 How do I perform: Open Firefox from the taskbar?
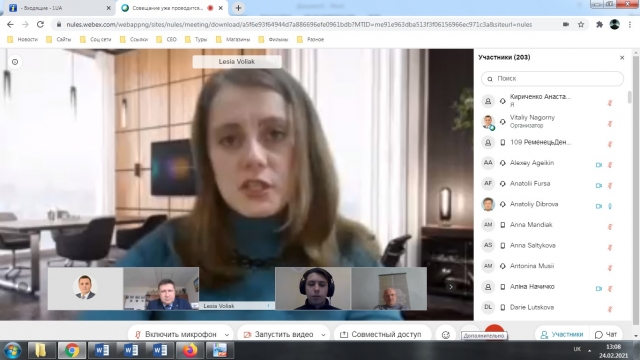coord(189,351)
